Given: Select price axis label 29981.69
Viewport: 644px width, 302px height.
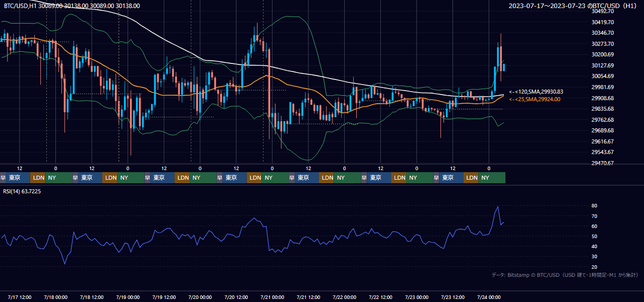Looking at the screenshot, I should tap(602, 87).
